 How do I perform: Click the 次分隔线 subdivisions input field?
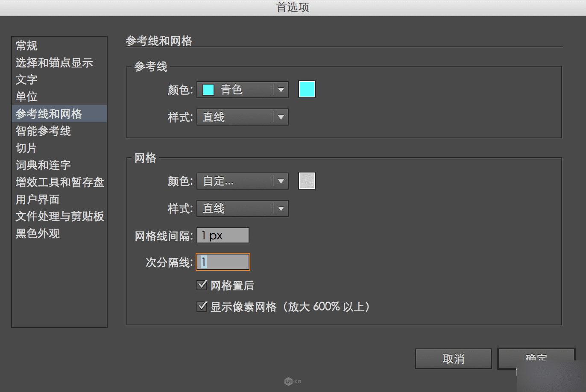point(223,262)
